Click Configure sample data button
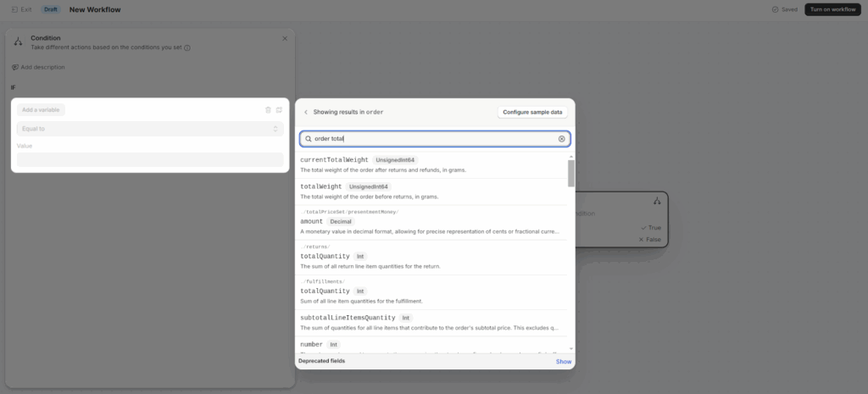Viewport: 868px width, 394px height. [x=532, y=112]
